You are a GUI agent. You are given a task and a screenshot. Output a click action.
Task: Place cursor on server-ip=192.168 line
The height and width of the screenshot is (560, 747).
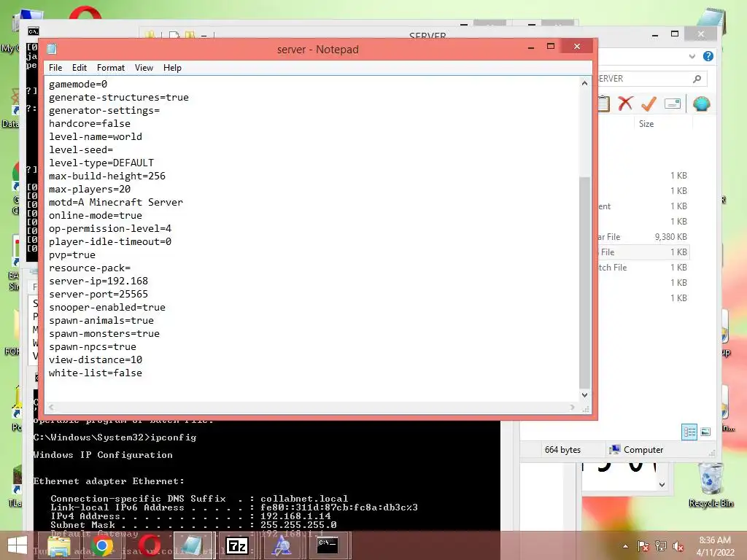[x=98, y=281]
